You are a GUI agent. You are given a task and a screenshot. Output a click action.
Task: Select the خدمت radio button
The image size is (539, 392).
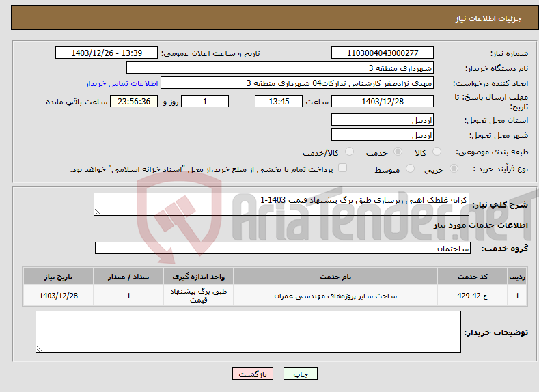[398, 152]
